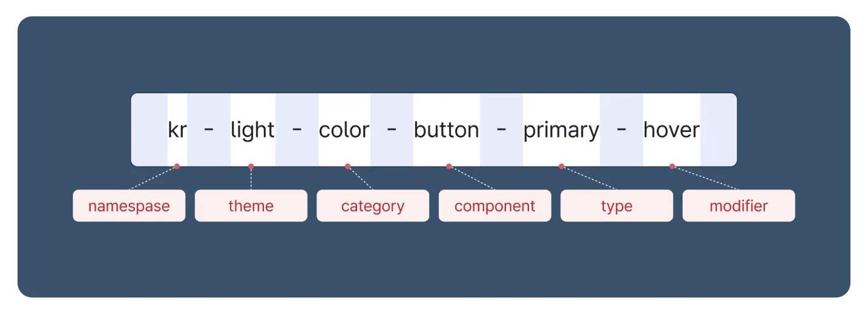The width and height of the screenshot is (868, 309).
Task: Click the 'kr' token segment
Action: coord(177,130)
